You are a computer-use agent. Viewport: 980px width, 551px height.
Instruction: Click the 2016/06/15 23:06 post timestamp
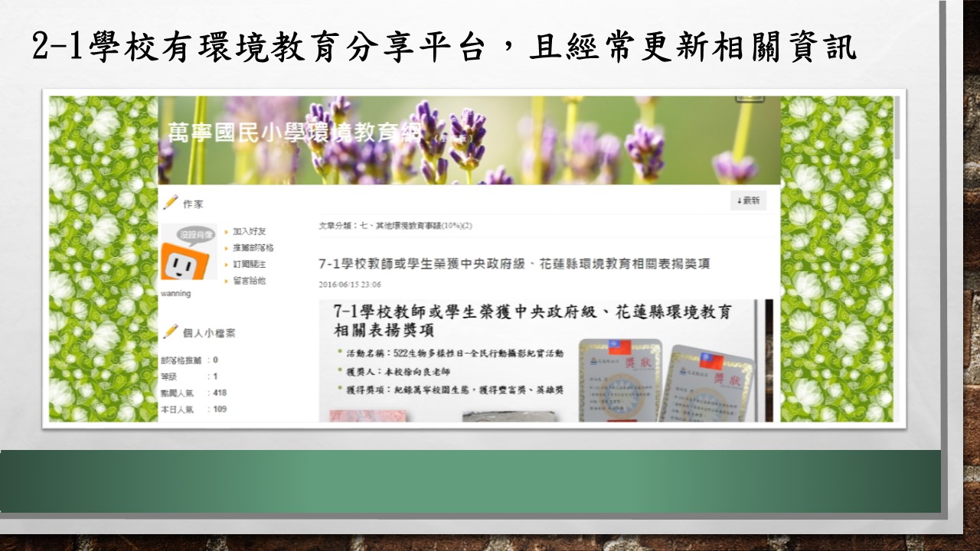tap(350, 285)
